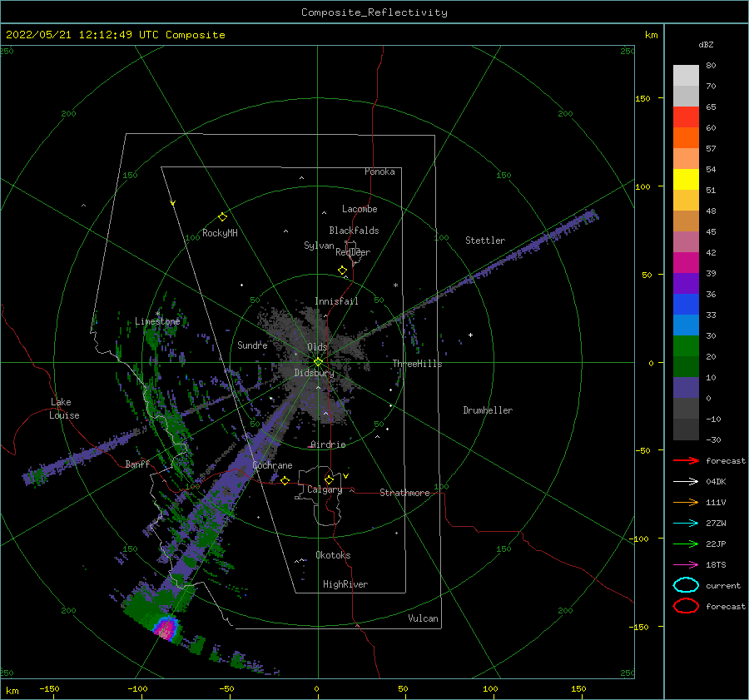Click the Stettler city label
Screen dimensions: 749x700
tap(485, 241)
